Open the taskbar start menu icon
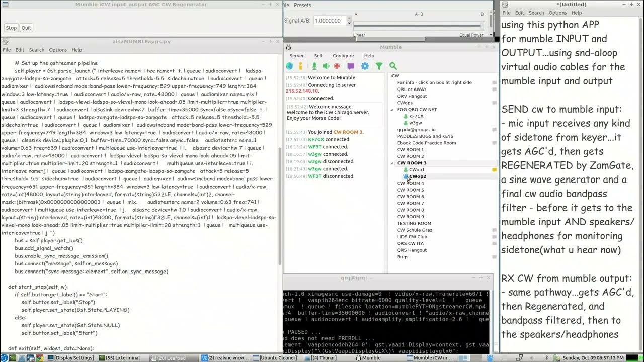Image resolution: width=644 pixels, height=362 pixels. [4, 358]
